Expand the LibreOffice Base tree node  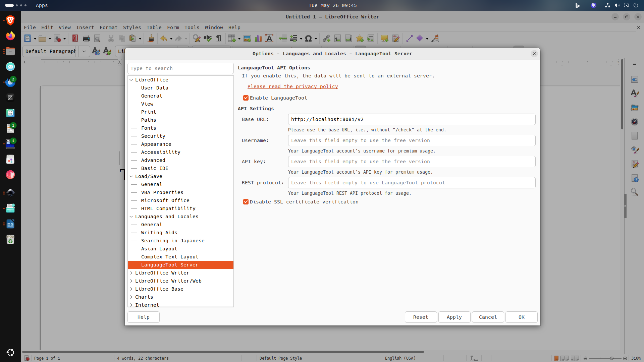(131, 289)
